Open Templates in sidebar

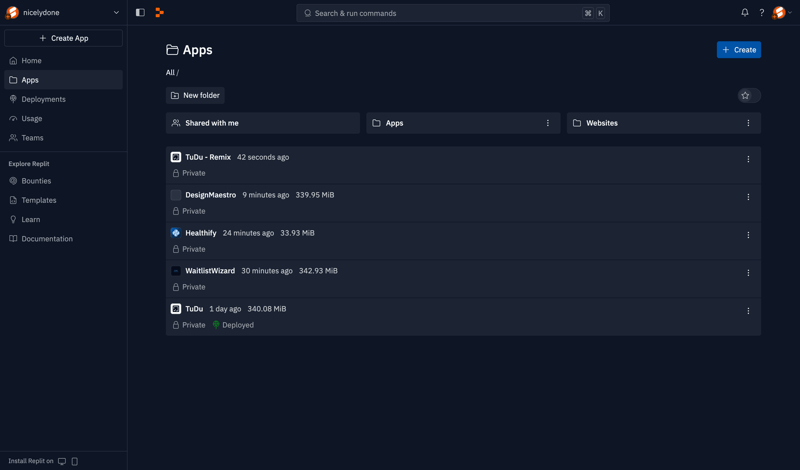coord(63,201)
